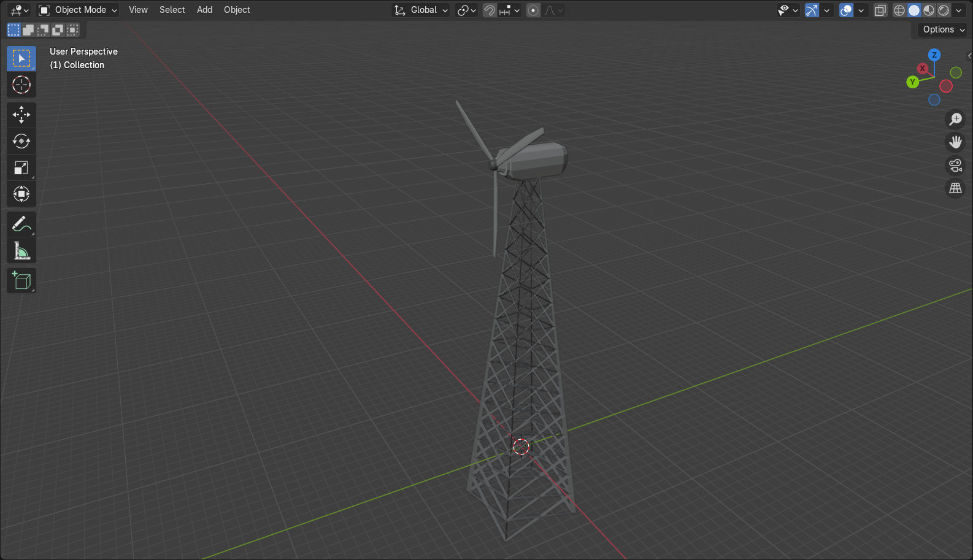
Task: Click the unlabeled blue negative Z gizmo circle
Action: [x=934, y=99]
